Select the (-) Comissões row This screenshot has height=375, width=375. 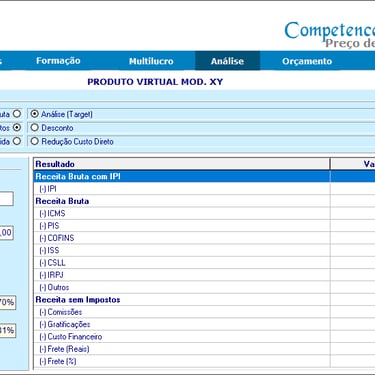click(204, 312)
